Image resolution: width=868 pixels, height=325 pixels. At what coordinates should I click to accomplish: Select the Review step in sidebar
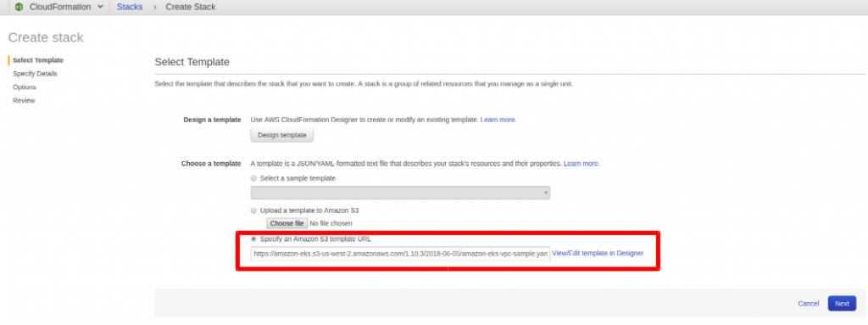[x=24, y=100]
